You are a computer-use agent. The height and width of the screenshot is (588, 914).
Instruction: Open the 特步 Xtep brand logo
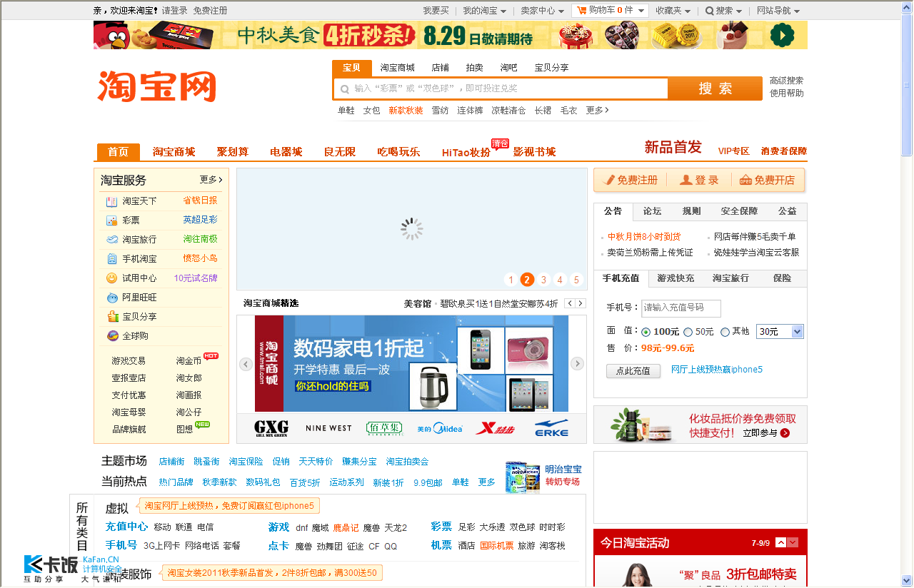pos(495,428)
